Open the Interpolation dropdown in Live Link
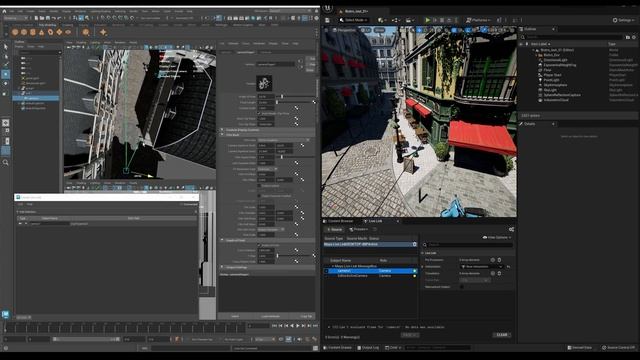Image resolution: width=640 pixels, height=360 pixels. click(x=481, y=267)
